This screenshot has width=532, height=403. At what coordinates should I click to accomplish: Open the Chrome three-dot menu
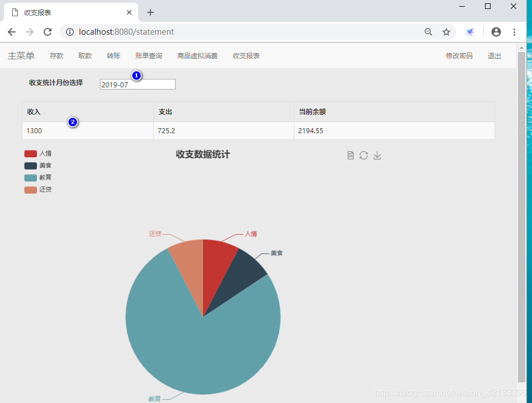[514, 32]
